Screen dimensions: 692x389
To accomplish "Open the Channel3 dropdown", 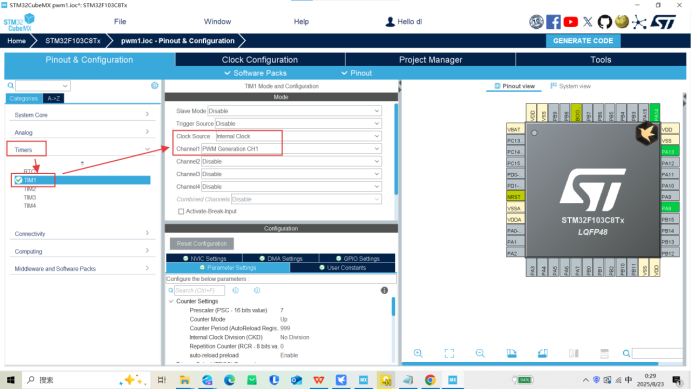I will tap(292, 174).
